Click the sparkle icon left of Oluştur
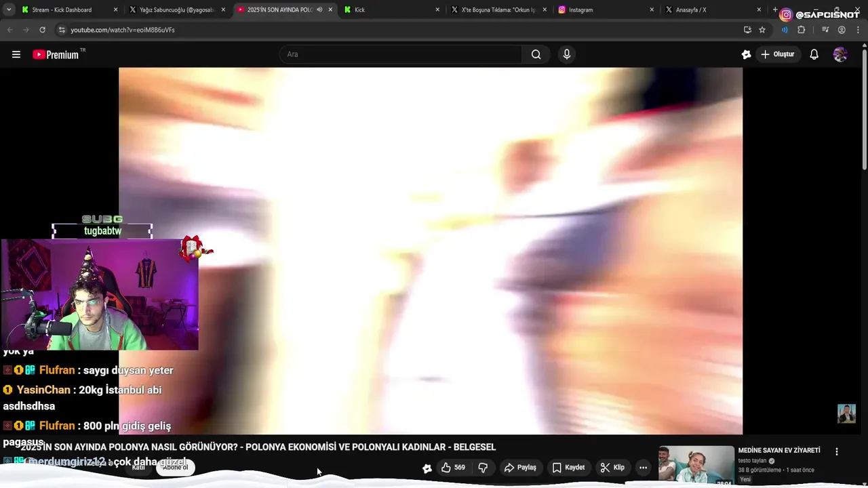868x488 pixels. 746,54
